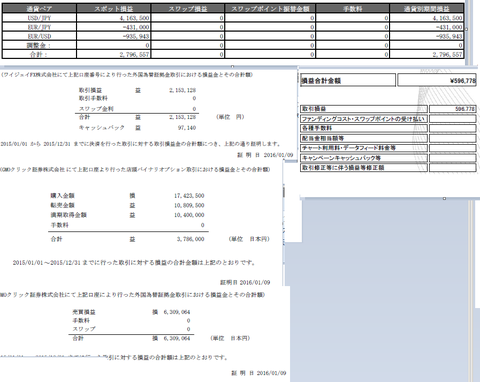
Task: Click the 損益合計金額 label box
Action: [348, 80]
